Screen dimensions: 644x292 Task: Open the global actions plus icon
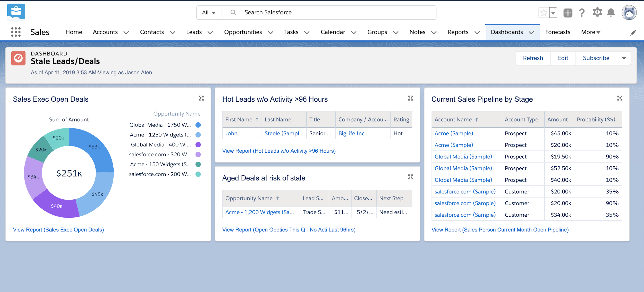coord(568,13)
